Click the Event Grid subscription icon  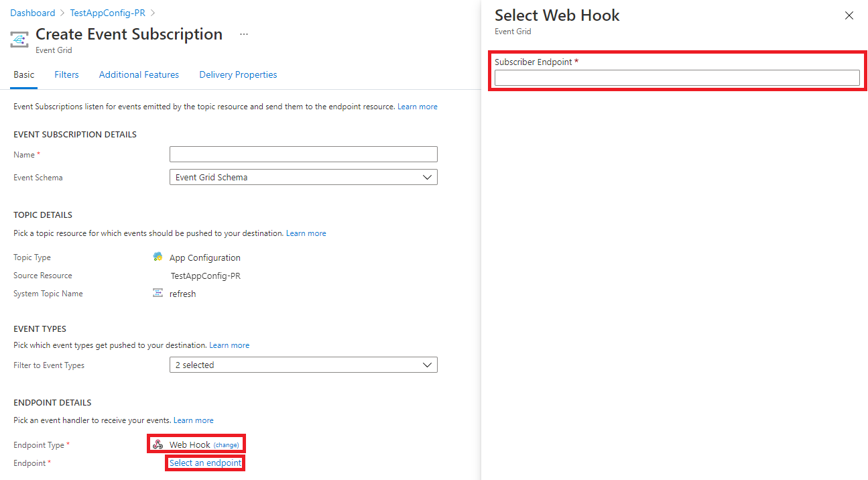(20, 40)
